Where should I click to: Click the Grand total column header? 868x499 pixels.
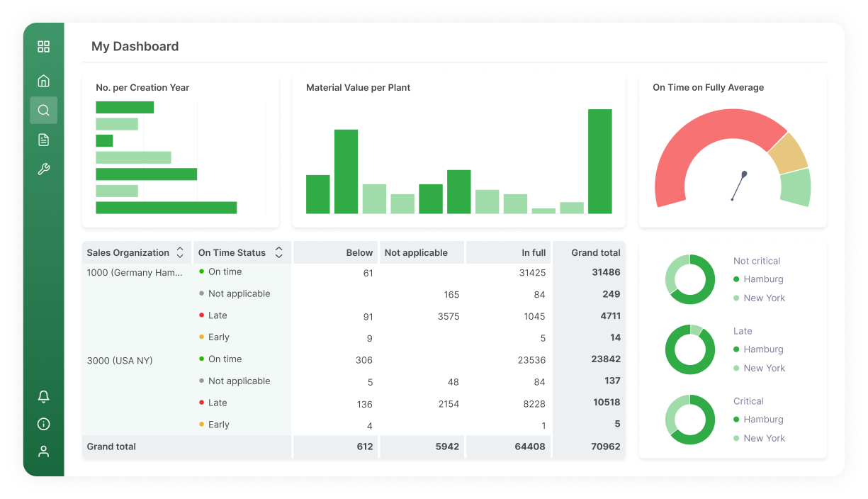(x=595, y=252)
